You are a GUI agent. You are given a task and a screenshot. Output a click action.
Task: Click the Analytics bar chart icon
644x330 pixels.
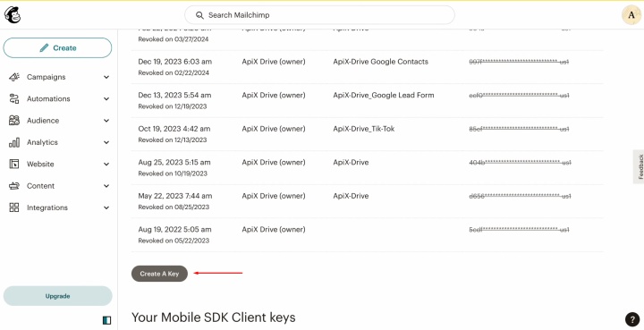click(x=14, y=142)
